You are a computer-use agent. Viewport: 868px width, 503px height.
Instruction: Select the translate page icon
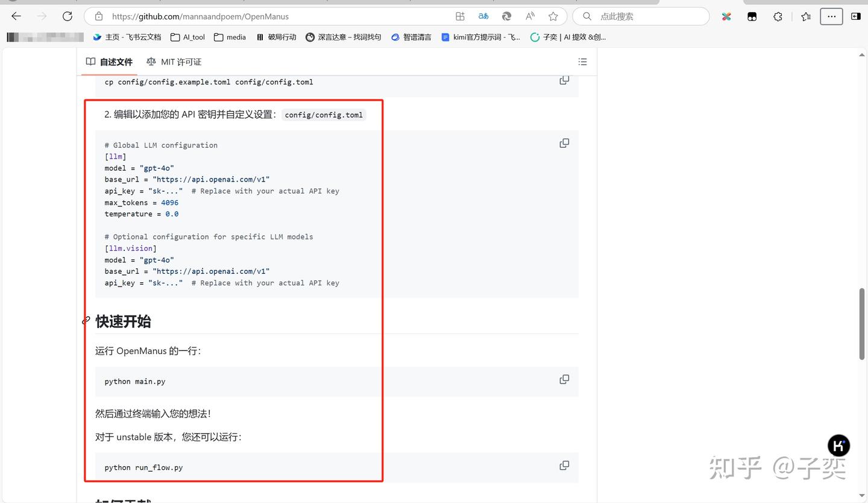483,16
